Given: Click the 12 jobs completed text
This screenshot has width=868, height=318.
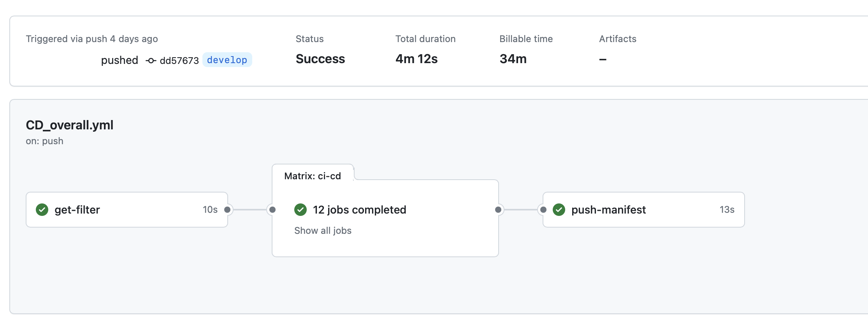Looking at the screenshot, I should (359, 210).
